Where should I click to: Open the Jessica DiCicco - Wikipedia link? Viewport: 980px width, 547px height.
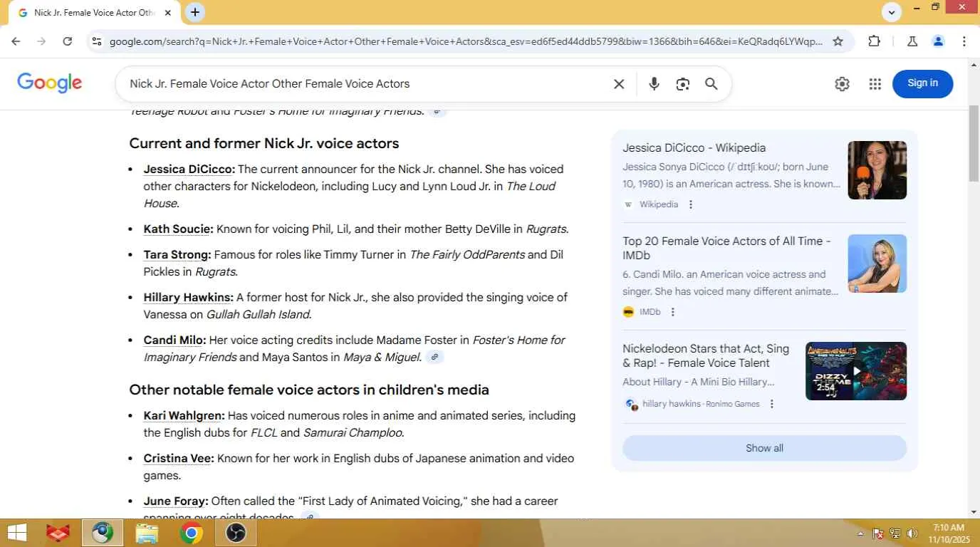(694, 148)
